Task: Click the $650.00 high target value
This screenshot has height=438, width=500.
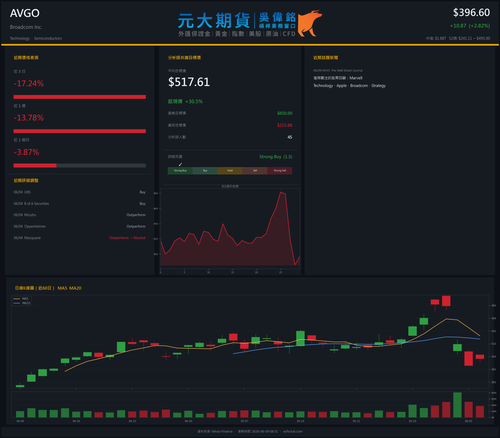Action: [285, 113]
